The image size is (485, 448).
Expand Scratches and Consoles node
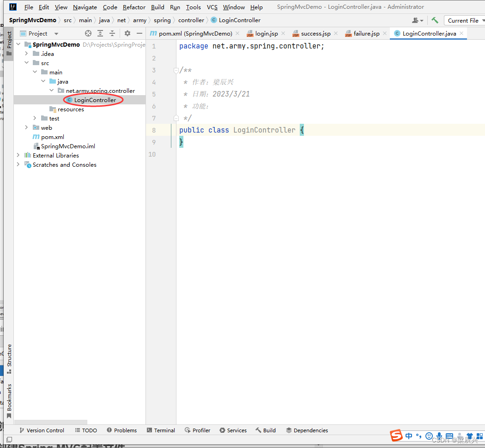[18, 164]
